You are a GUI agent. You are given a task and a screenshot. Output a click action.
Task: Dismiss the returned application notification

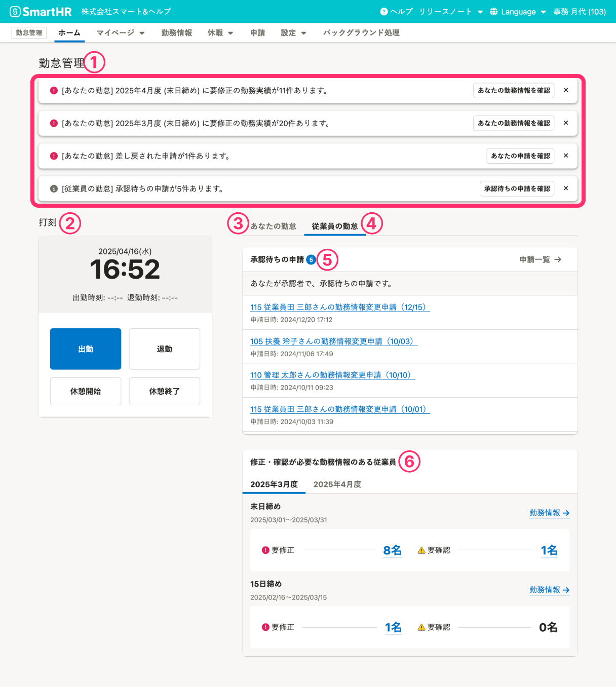click(x=566, y=156)
